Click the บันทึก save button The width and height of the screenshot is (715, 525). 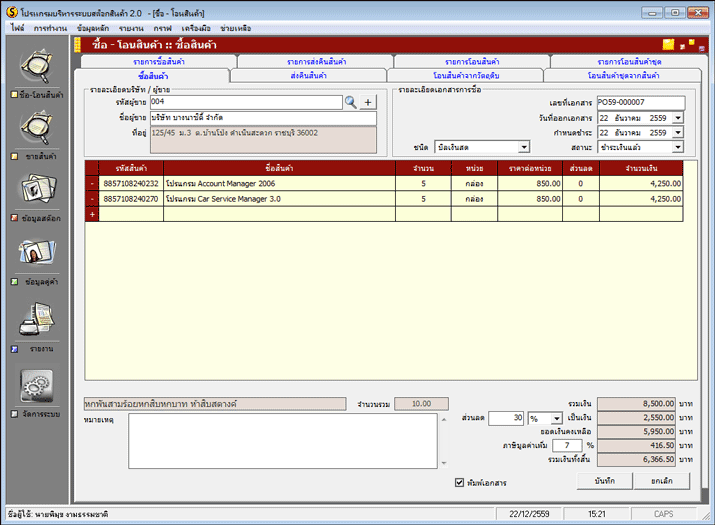click(605, 481)
